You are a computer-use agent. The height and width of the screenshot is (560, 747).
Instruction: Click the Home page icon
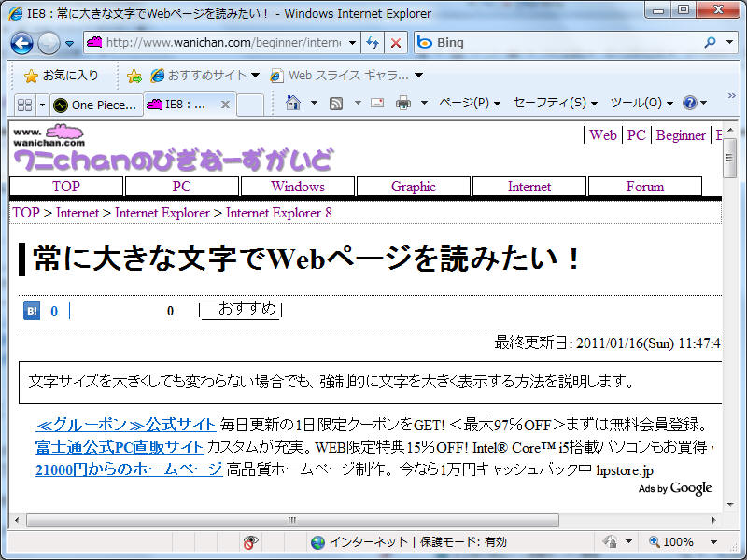[x=293, y=103]
